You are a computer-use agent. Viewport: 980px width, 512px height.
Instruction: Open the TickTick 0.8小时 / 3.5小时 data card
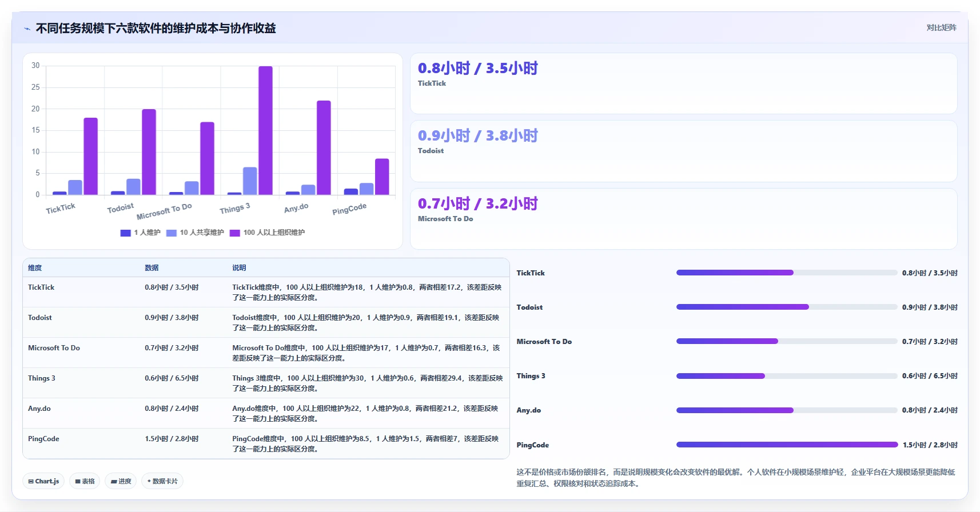683,83
